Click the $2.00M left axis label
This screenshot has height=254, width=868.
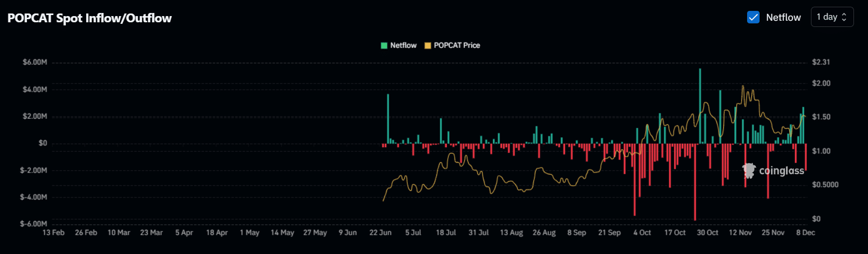click(x=35, y=116)
